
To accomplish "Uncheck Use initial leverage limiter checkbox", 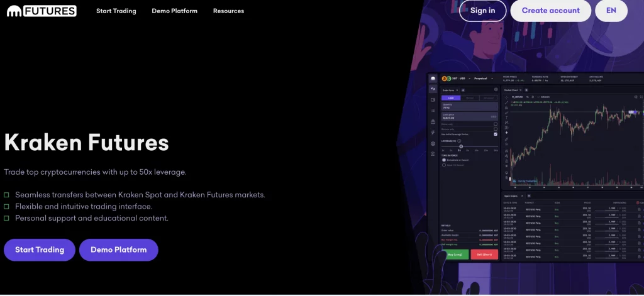I will [496, 134].
